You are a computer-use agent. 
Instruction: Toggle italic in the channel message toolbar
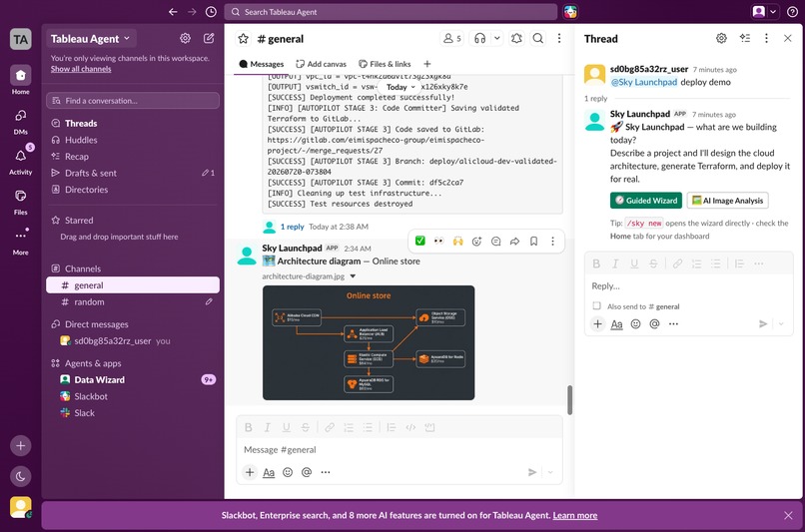coord(267,427)
